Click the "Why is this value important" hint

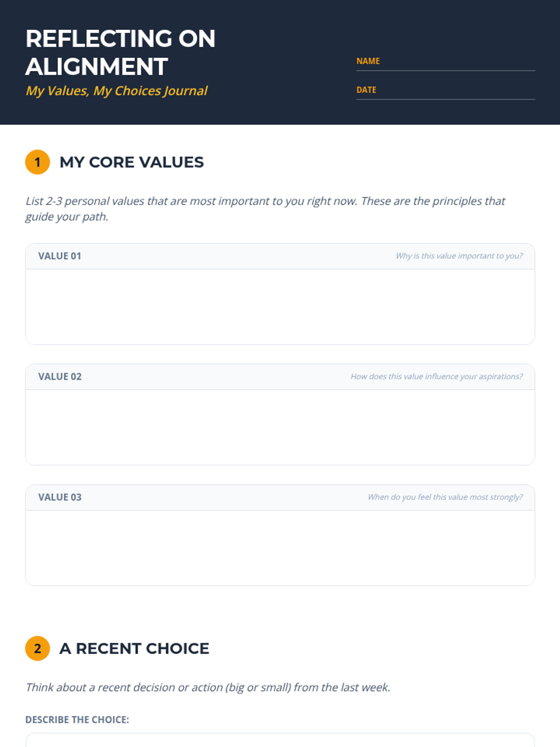pyautogui.click(x=459, y=256)
